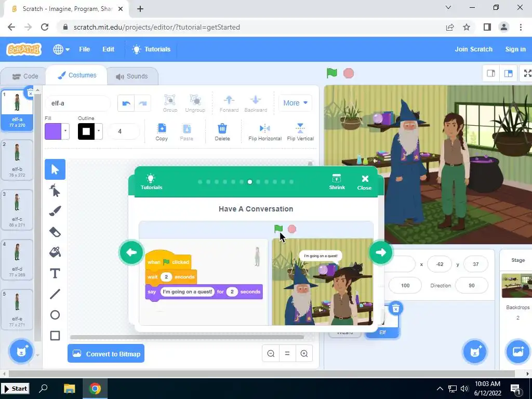Image resolution: width=532 pixels, height=399 pixels.
Task: Click the Choose a Sprite button
Action: click(475, 352)
